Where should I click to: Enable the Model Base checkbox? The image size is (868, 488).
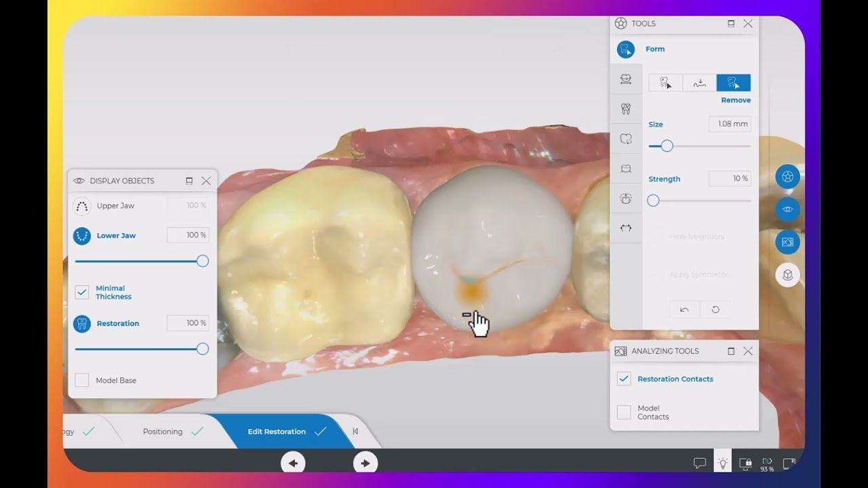click(82, 380)
